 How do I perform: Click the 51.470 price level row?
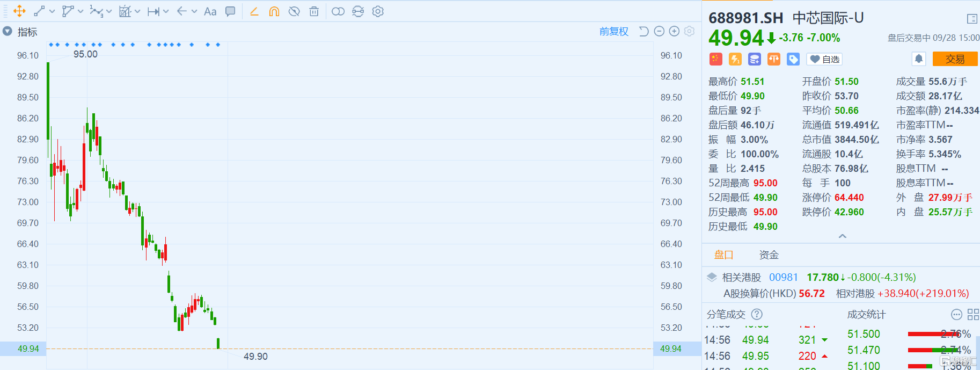(909, 350)
